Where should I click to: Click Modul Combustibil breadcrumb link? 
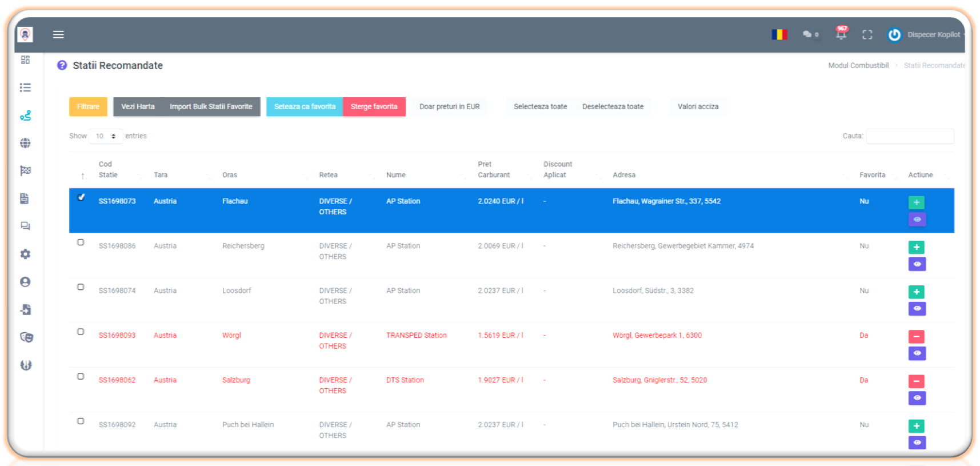click(x=858, y=66)
